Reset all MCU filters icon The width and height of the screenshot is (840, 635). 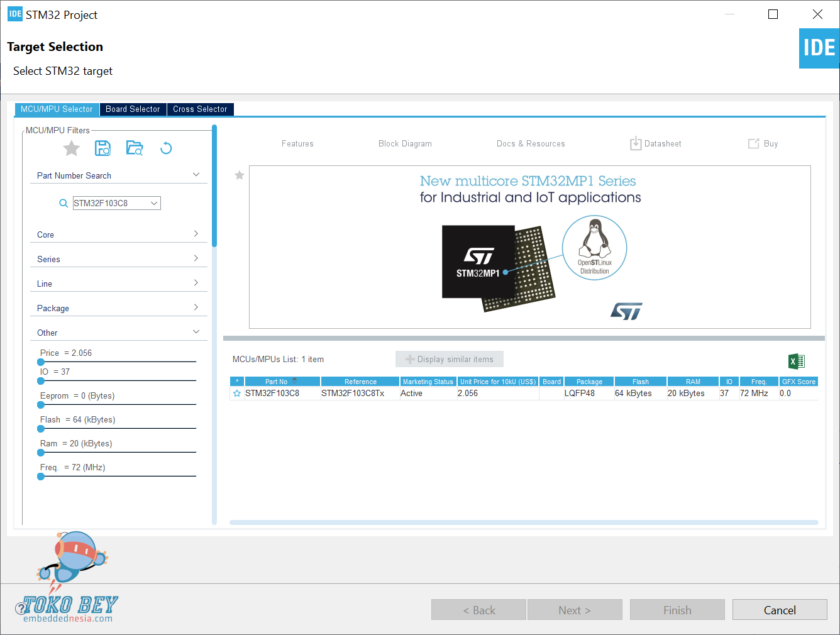click(166, 148)
